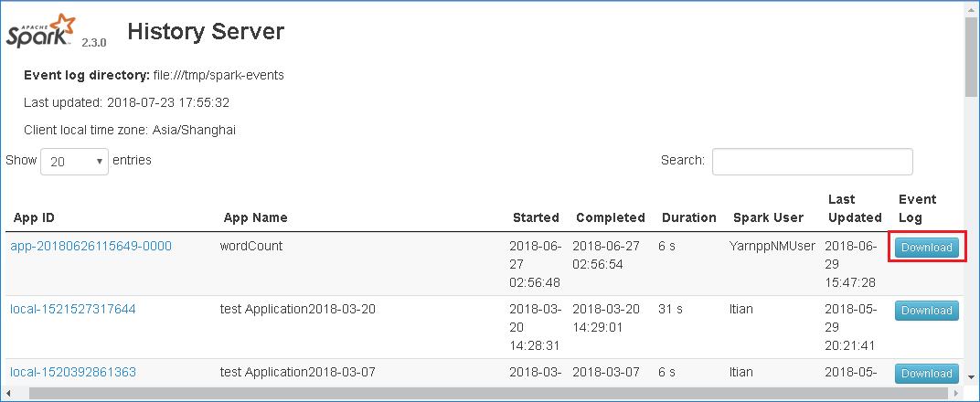Click the vertical scrollbar thumb
Image resolution: width=980 pixels, height=402 pixels.
971,55
